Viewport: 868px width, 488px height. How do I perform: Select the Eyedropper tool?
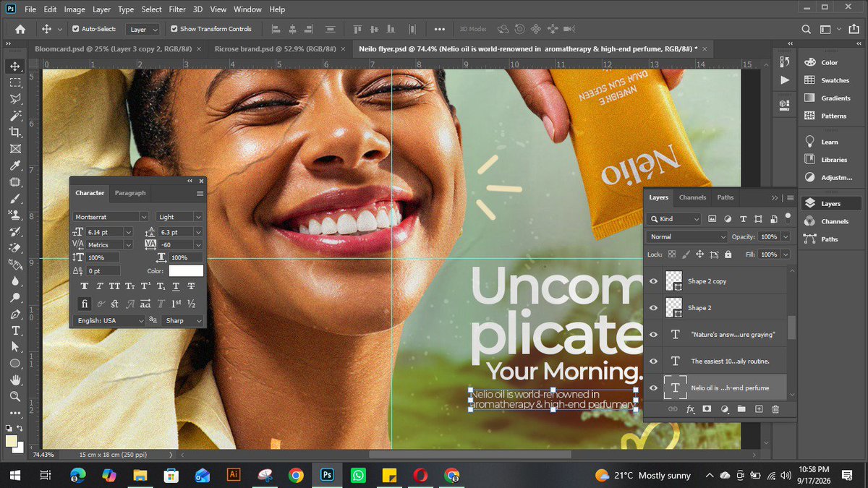15,166
